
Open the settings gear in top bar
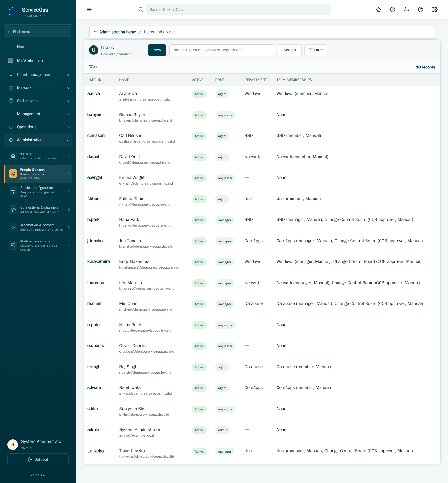pos(435,10)
